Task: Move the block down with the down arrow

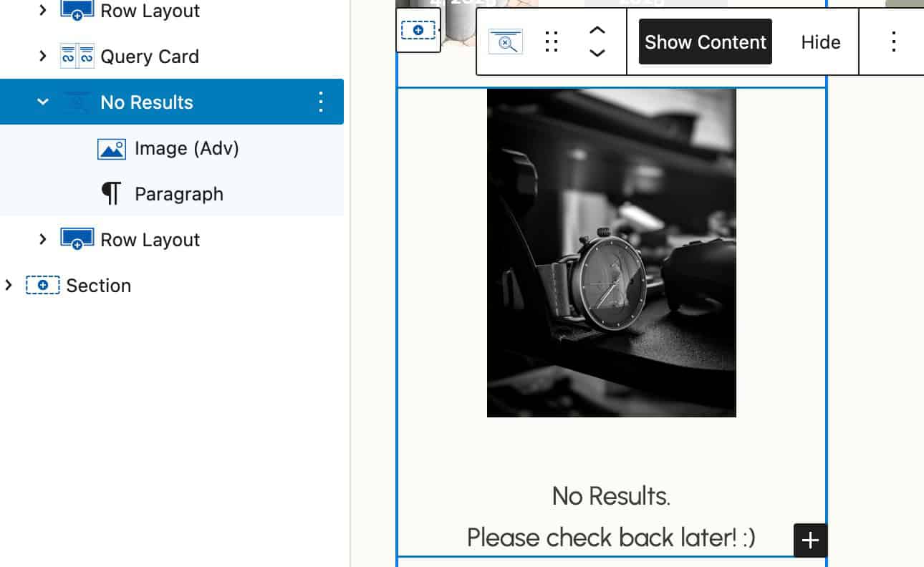Action: tap(597, 54)
